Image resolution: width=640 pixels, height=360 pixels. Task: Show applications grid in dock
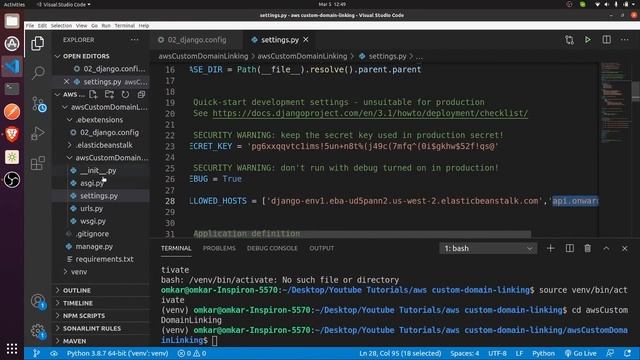tap(12, 349)
